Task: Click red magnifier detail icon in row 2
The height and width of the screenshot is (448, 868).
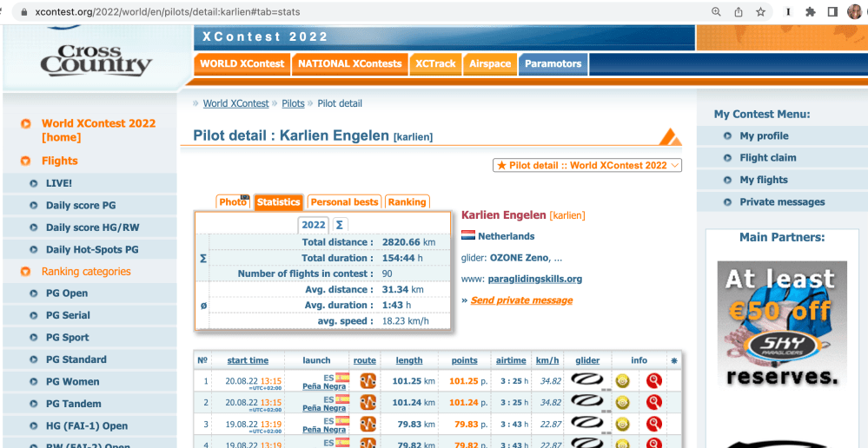Action: (x=654, y=403)
